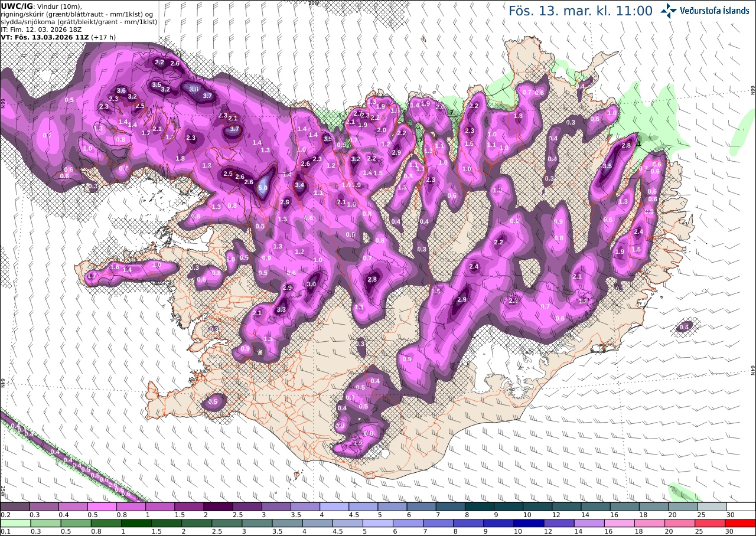
Task: Select the palest green 0.1 swatch, bottom legend row
Action: point(15,523)
